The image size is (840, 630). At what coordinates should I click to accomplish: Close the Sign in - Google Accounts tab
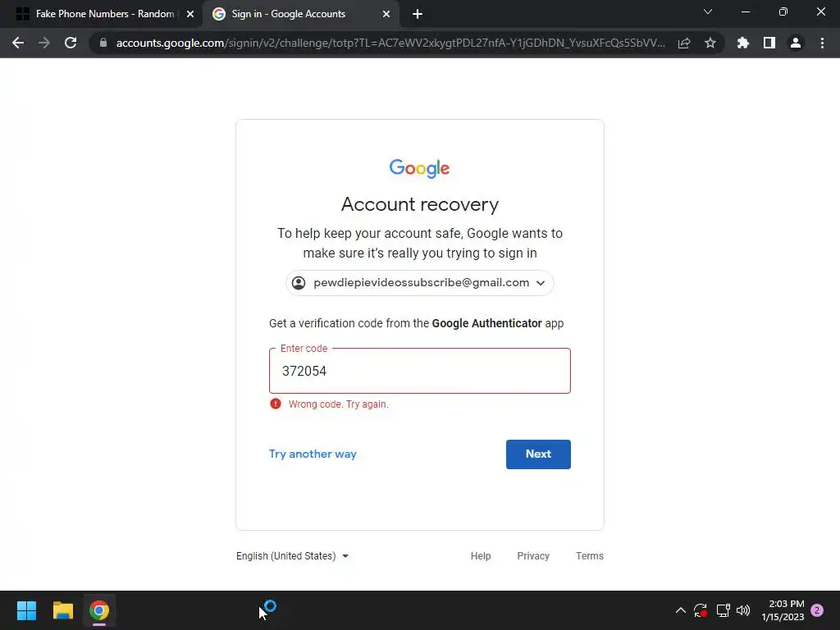[x=386, y=15]
